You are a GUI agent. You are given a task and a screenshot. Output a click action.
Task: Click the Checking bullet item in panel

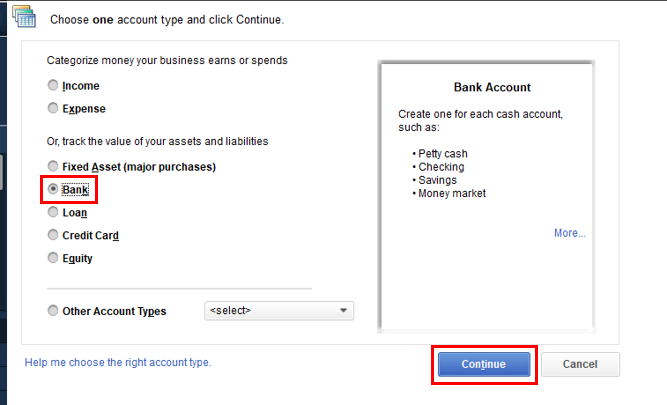pyautogui.click(x=441, y=167)
